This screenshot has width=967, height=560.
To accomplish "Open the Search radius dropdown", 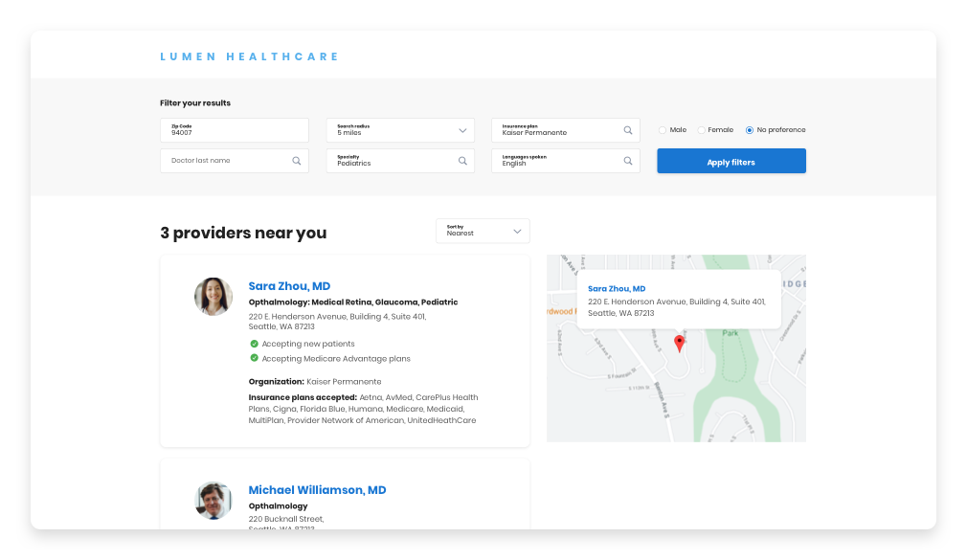I will coord(400,130).
